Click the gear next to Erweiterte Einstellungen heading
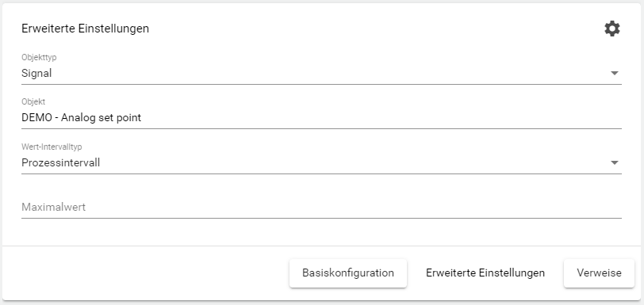The width and height of the screenshot is (644, 305). point(612,29)
